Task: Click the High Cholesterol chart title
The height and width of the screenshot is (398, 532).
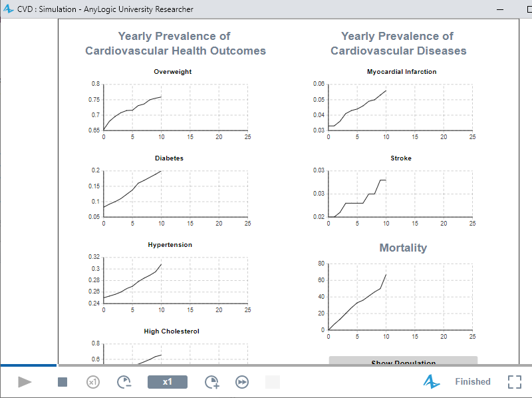Action: pyautogui.click(x=170, y=331)
